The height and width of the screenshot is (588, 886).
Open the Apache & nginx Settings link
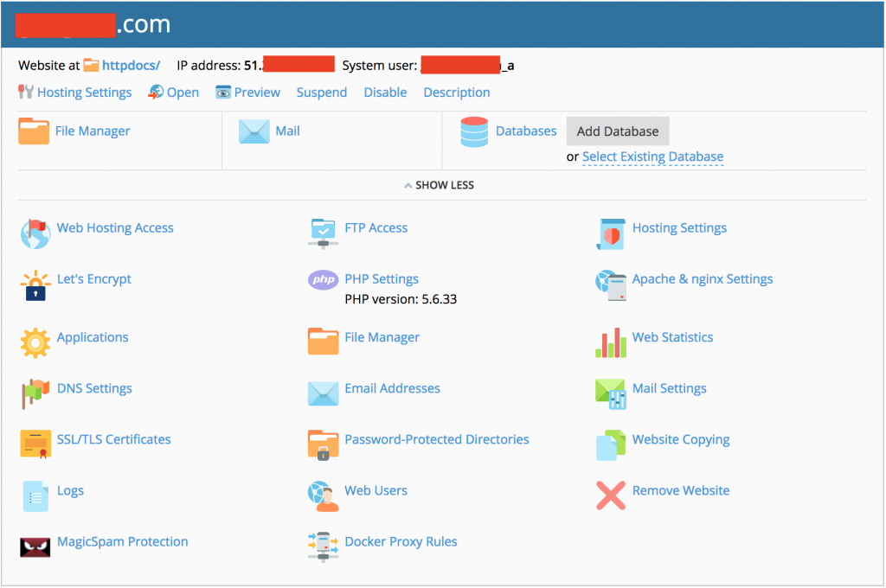coord(702,278)
